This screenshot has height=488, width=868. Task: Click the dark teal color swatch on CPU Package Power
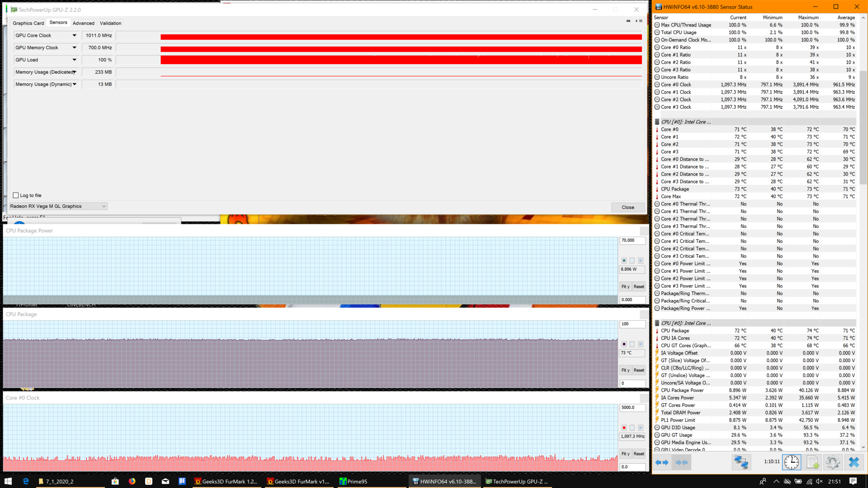624,261
